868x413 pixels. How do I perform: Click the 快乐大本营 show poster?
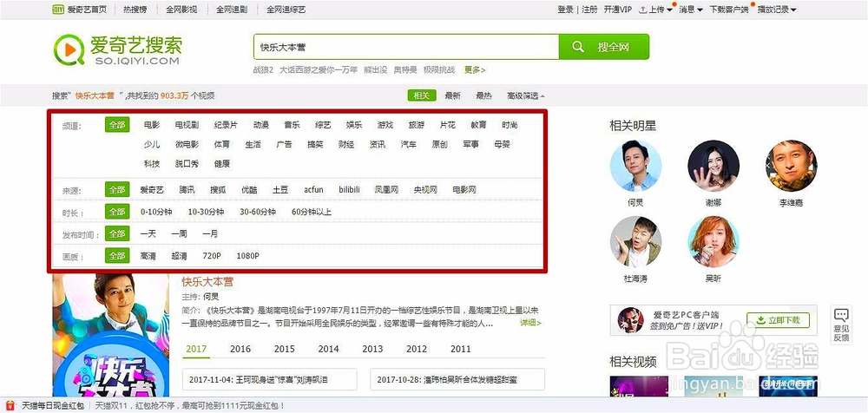[x=111, y=334]
